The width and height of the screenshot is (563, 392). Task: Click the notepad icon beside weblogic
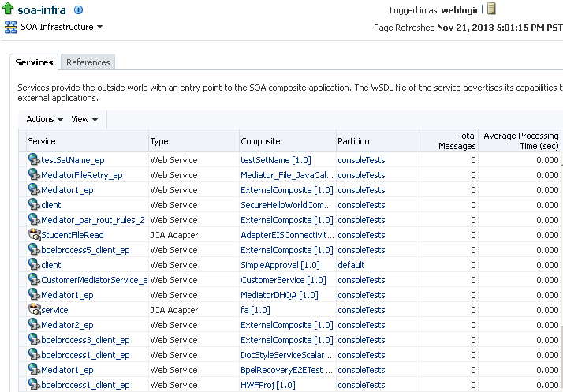[x=491, y=9]
